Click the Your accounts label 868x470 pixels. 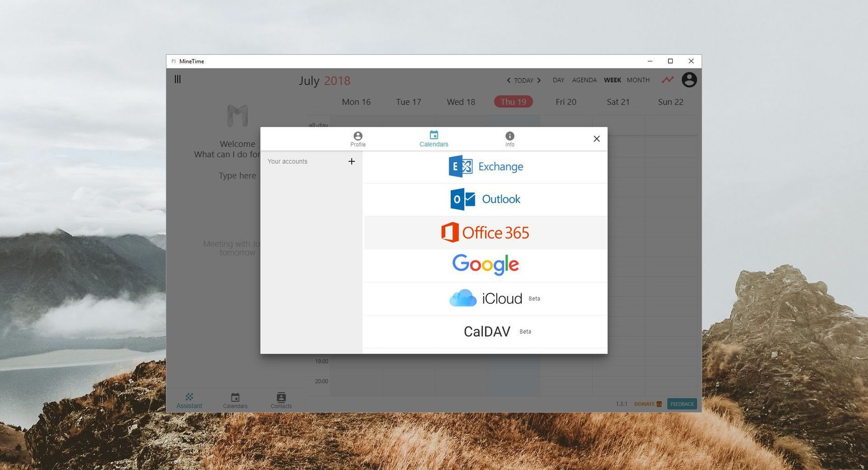(x=287, y=161)
